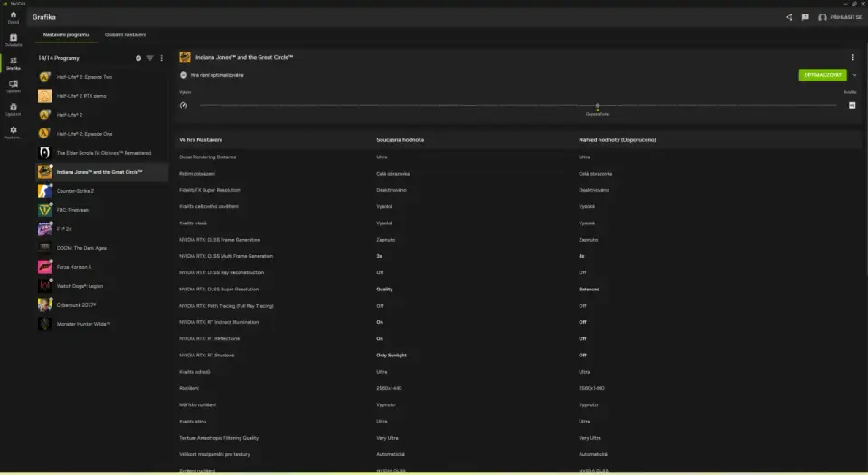Click the DLSS Super Resolution row
Image resolution: width=868 pixels, height=475 pixels.
click(518, 289)
